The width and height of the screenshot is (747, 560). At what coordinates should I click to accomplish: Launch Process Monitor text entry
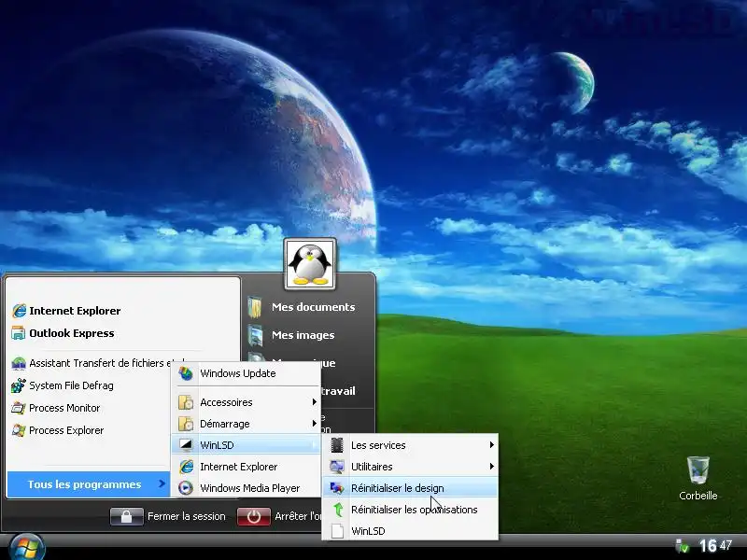point(64,408)
